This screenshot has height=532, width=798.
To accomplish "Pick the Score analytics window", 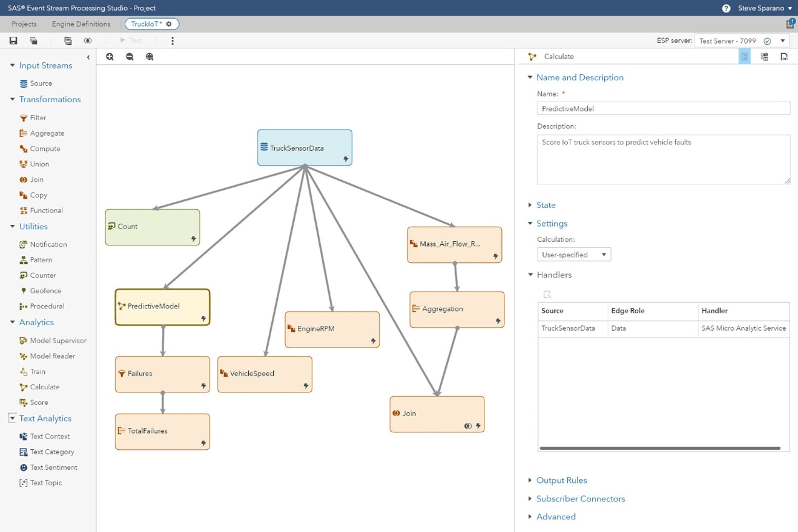I will (x=34, y=402).
